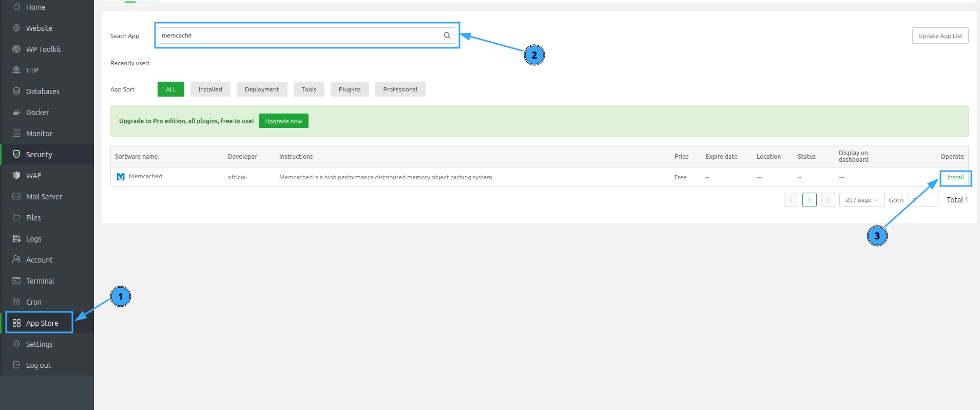Select the Tools app filter
This screenshot has height=410, width=980.
point(309,89)
